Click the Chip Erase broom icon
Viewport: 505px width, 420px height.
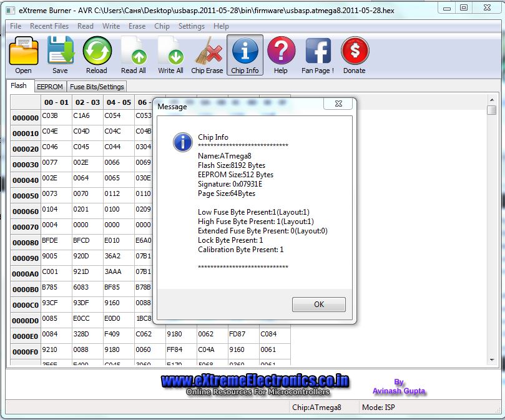pos(207,55)
